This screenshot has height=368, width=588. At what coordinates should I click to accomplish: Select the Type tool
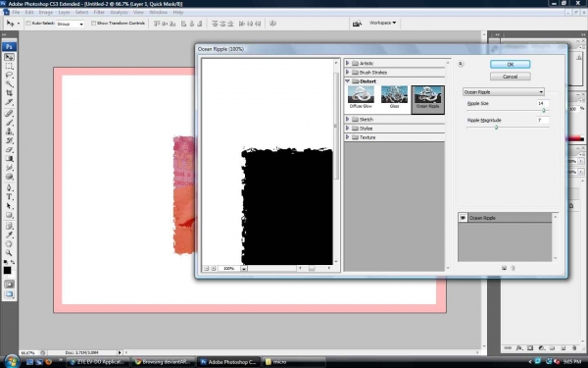pyautogui.click(x=9, y=196)
